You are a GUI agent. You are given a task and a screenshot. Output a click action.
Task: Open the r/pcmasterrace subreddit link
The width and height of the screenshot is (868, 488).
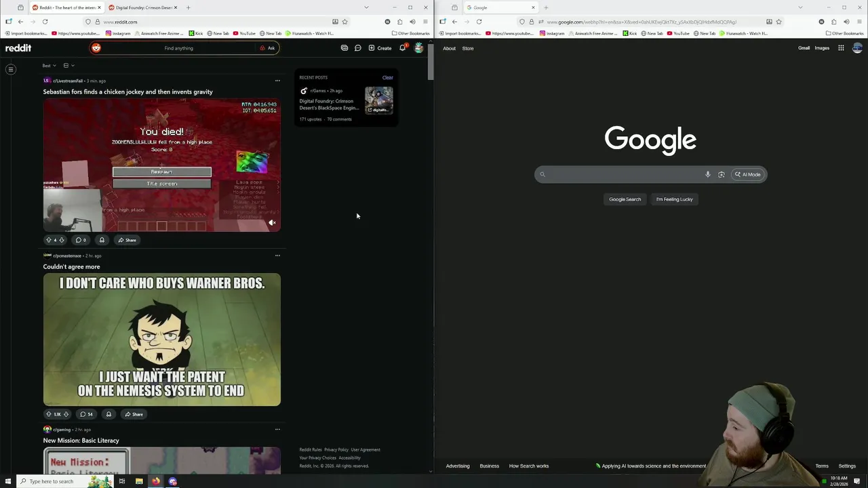coord(67,256)
